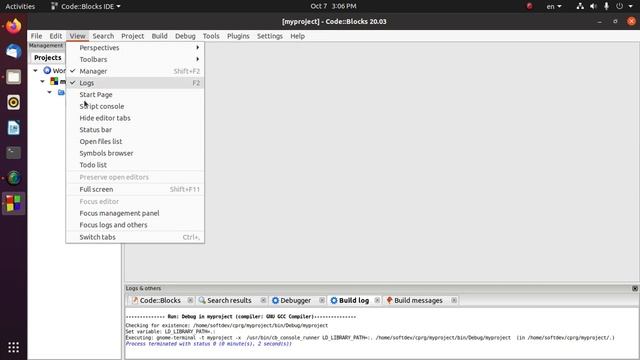Open the Settings menu

click(270, 36)
